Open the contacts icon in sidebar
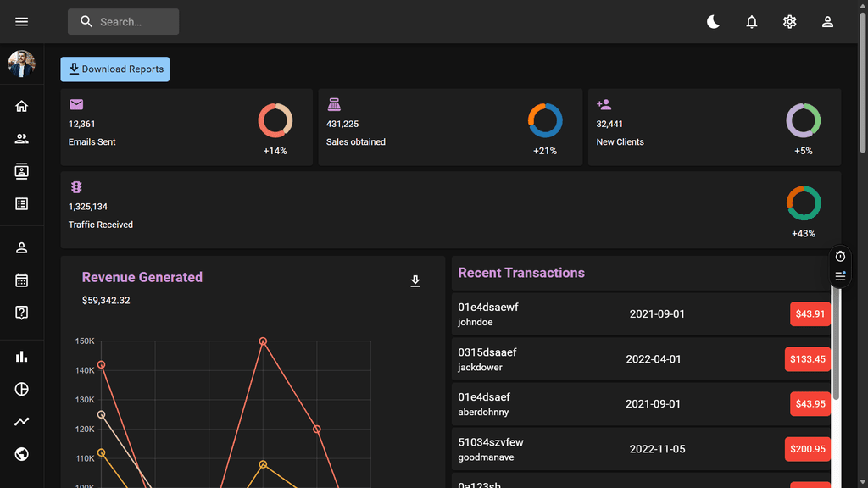This screenshot has width=868, height=488. click(x=22, y=171)
